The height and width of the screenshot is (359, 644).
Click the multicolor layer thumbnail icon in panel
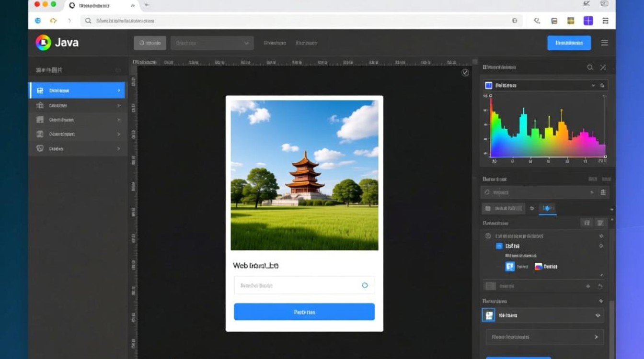[x=539, y=267]
